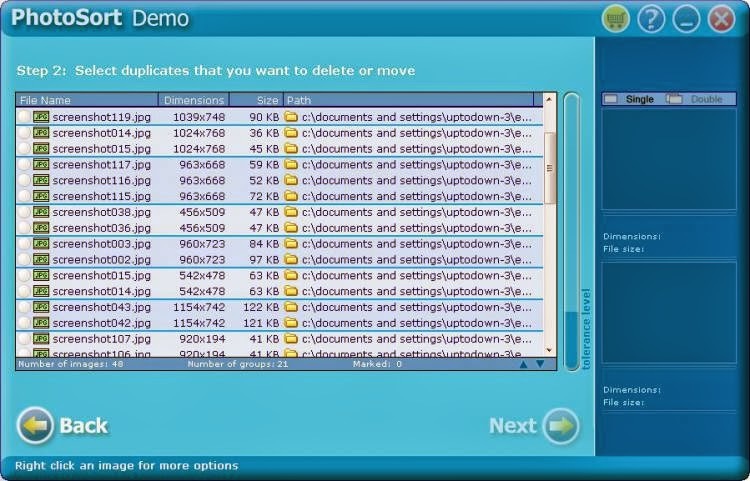Click folder icon in screenshot043.jpg row

point(291,307)
